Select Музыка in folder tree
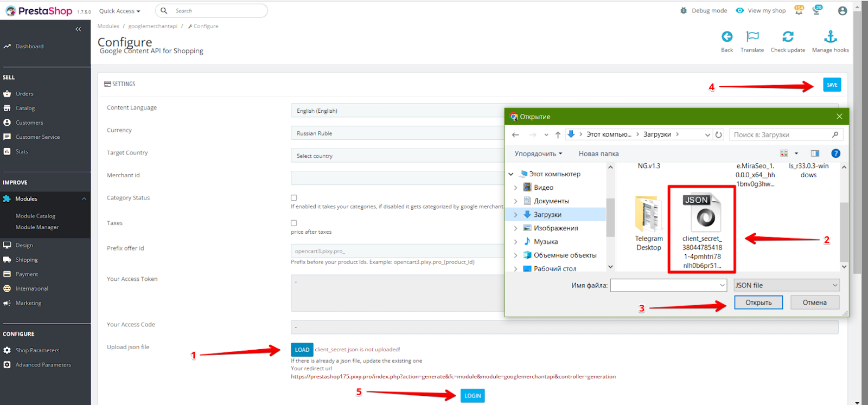This screenshot has height=405, width=868. click(x=546, y=242)
